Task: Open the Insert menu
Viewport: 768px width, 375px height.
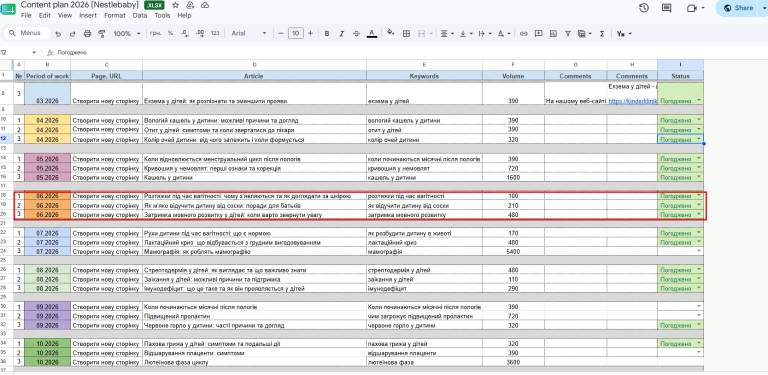Action: (x=88, y=16)
